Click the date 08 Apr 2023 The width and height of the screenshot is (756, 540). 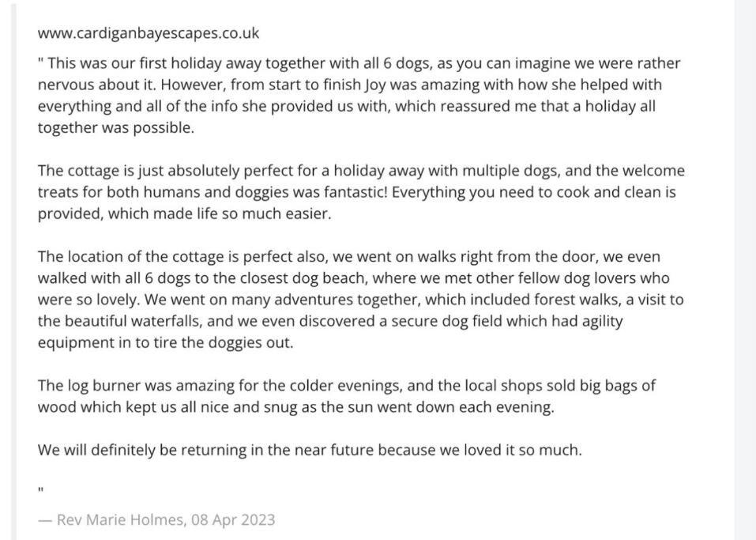coord(233,519)
